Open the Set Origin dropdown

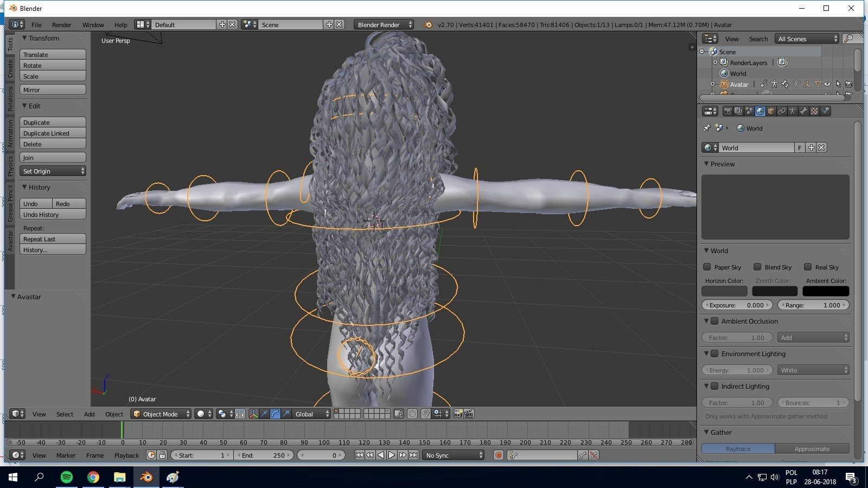(53, 171)
